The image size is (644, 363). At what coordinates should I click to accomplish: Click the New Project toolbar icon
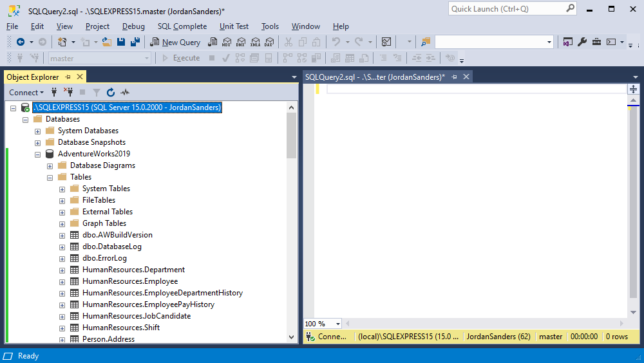click(x=62, y=42)
